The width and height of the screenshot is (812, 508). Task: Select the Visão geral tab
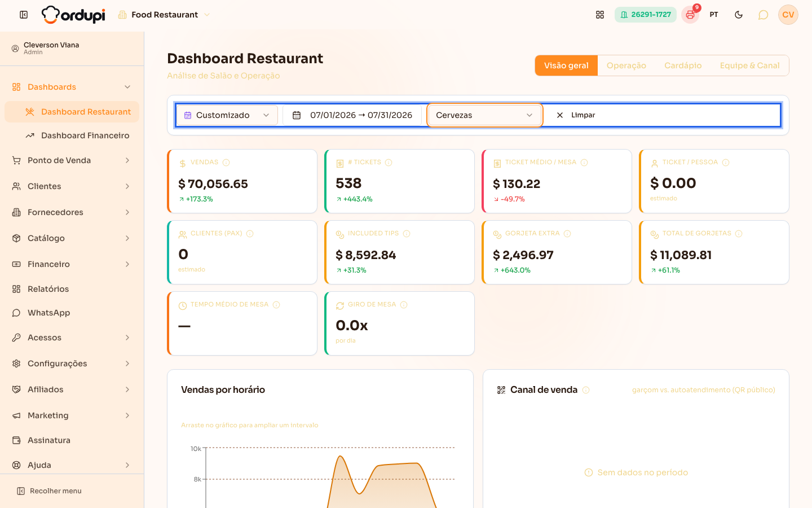pos(566,65)
